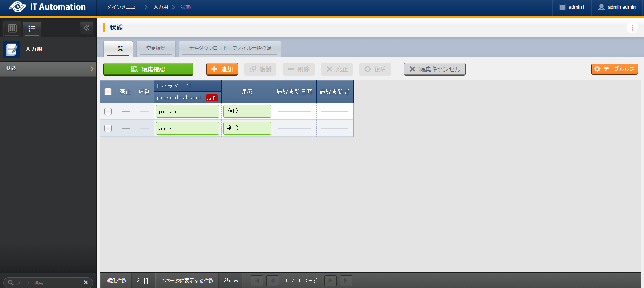The image size is (644, 288).
Task: Expand the 状態 menu item in sidebar
Action: pyautogui.click(x=48, y=69)
